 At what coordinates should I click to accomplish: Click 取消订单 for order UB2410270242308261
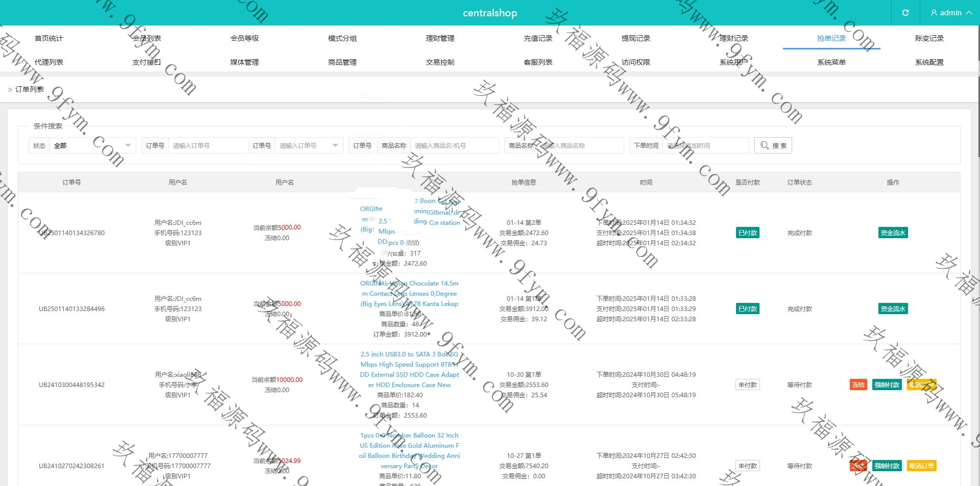[x=921, y=466]
